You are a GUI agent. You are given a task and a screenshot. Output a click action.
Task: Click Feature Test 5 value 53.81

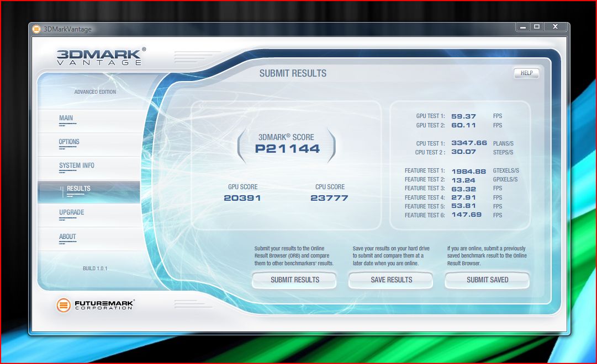(463, 206)
